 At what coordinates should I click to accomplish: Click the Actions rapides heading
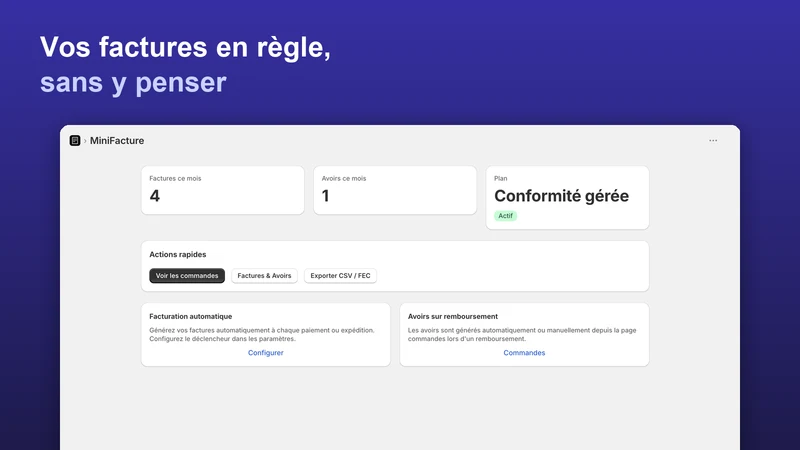pos(178,254)
